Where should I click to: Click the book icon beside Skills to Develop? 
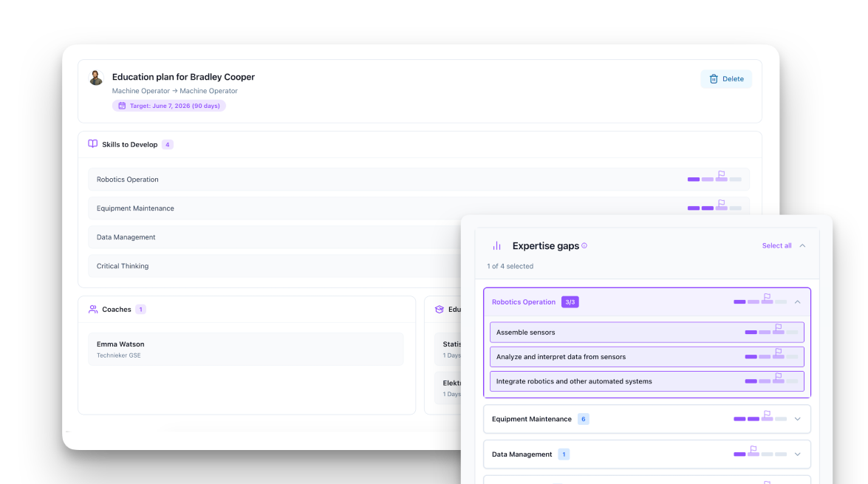point(92,143)
